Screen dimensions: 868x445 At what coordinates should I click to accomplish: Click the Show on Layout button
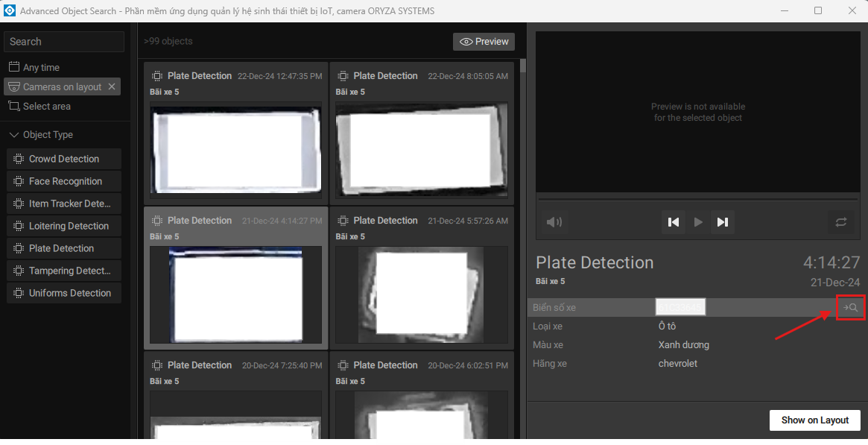click(815, 420)
